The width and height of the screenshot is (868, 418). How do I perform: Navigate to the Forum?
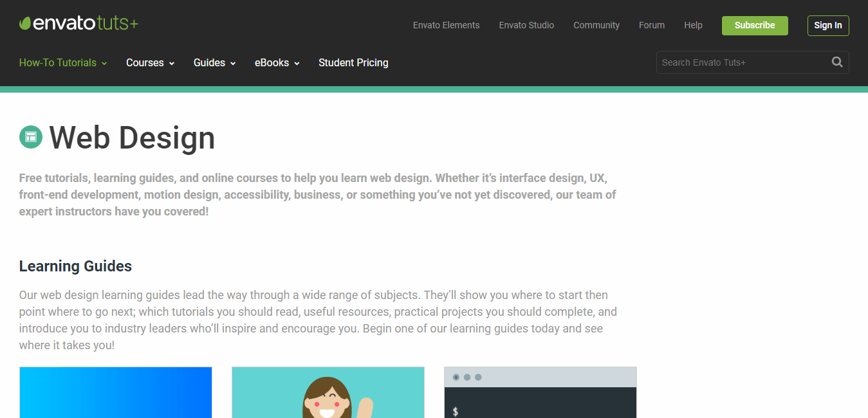click(652, 26)
